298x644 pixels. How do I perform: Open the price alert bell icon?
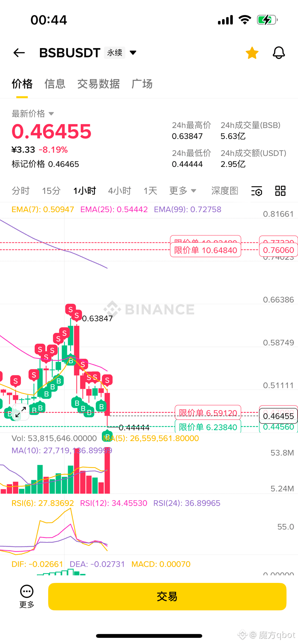click(279, 53)
